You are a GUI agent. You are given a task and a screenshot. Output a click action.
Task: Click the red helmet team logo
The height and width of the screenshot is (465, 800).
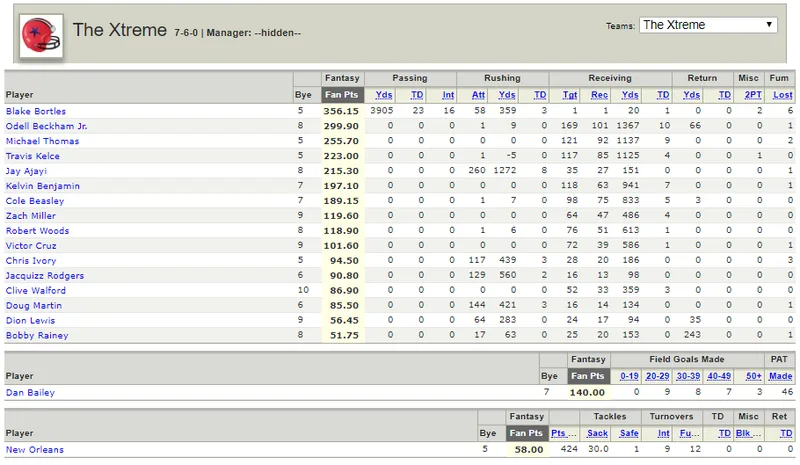(x=41, y=36)
